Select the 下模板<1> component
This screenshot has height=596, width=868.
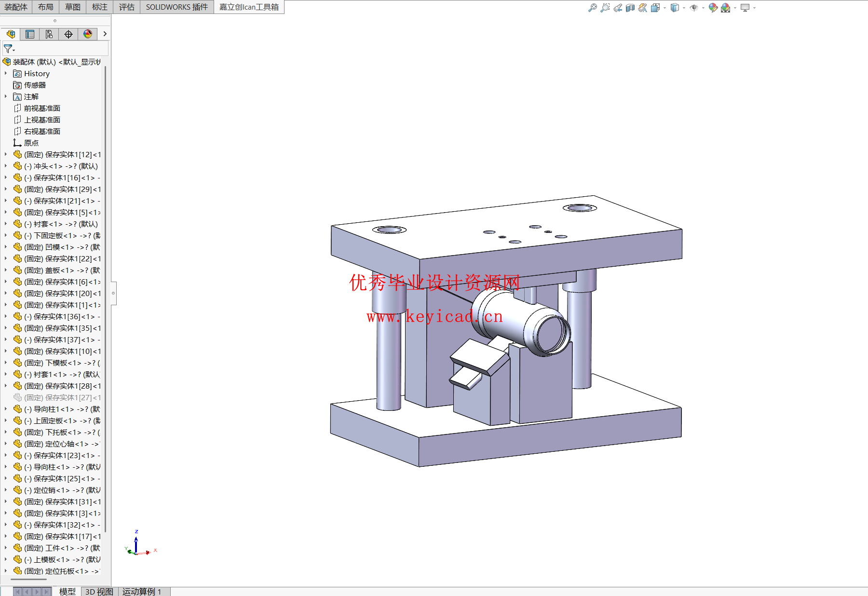(62, 363)
